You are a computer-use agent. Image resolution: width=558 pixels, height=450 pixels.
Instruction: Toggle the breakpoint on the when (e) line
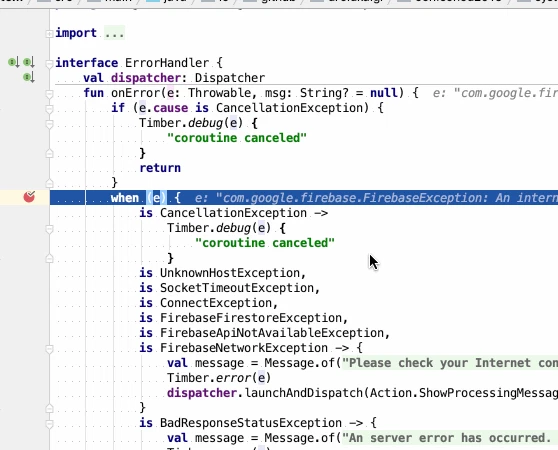29,196
